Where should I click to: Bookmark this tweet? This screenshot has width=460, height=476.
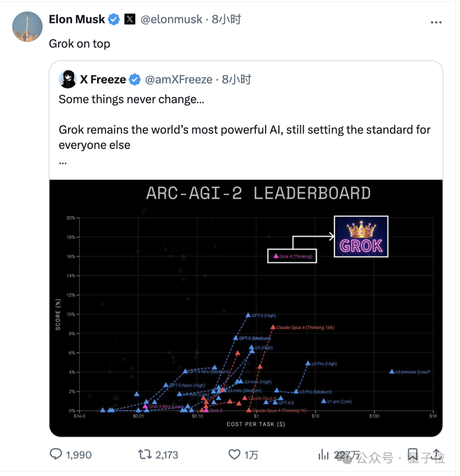(x=412, y=454)
